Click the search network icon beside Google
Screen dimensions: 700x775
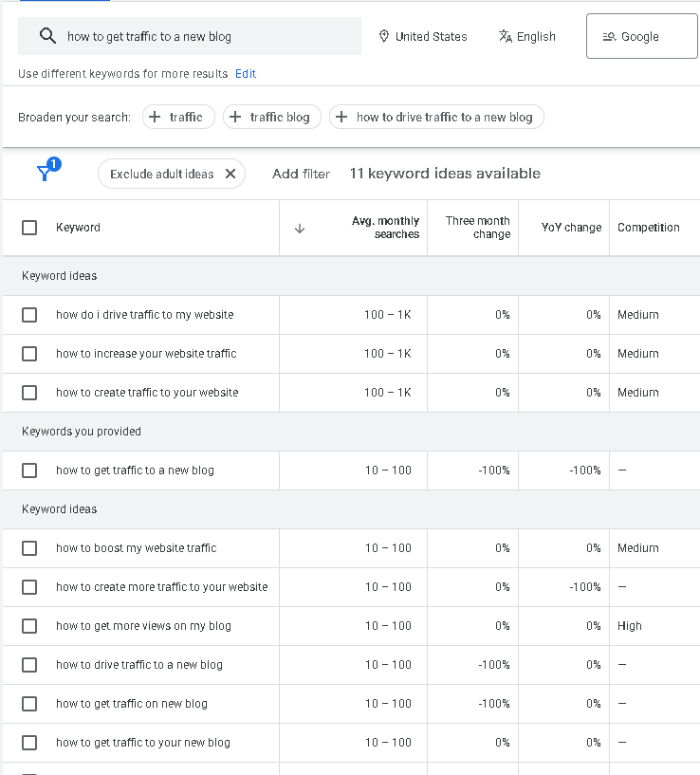pos(609,37)
